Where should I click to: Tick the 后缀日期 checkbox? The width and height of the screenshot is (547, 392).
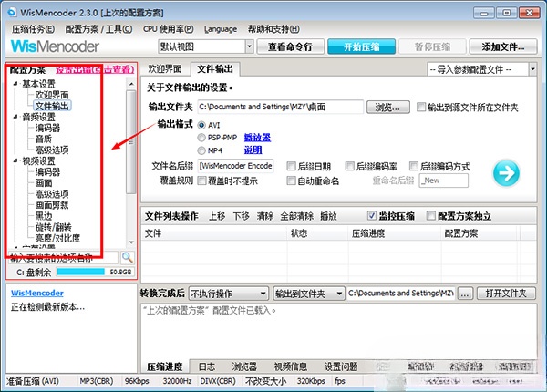pyautogui.click(x=291, y=166)
